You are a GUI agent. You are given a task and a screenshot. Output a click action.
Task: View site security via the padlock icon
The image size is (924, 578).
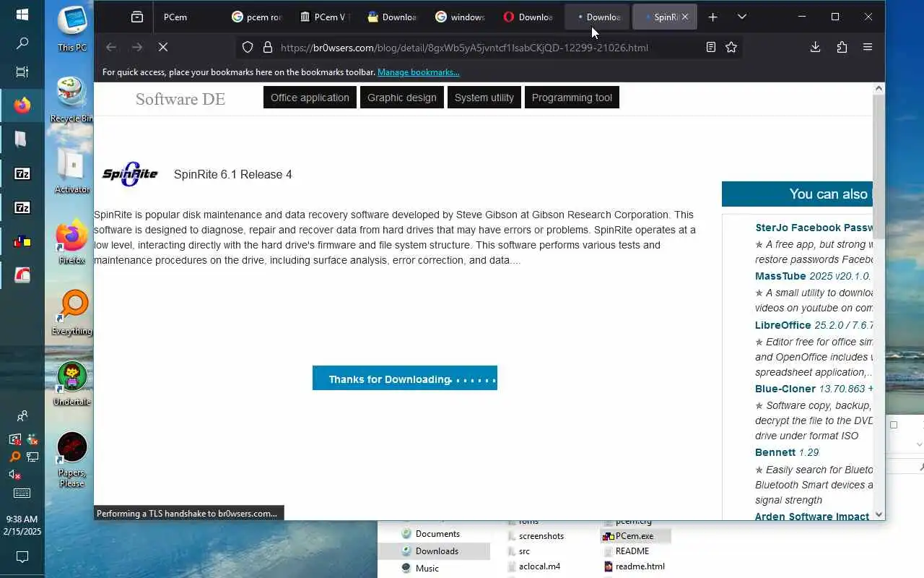(267, 47)
